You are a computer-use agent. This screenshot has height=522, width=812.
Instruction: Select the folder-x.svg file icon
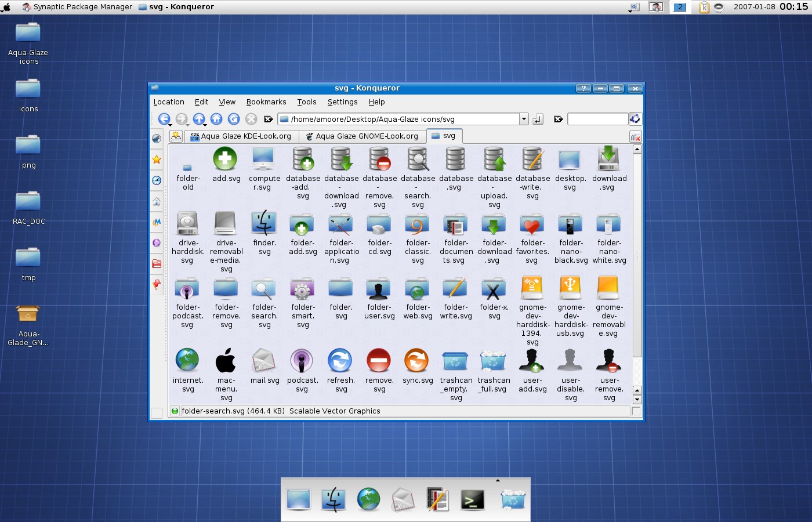coord(494,288)
